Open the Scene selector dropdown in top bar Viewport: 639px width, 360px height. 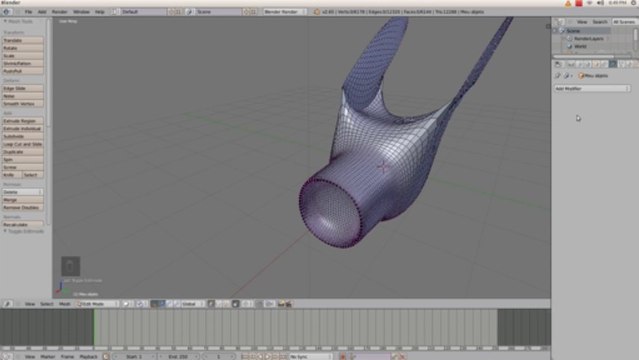point(214,12)
